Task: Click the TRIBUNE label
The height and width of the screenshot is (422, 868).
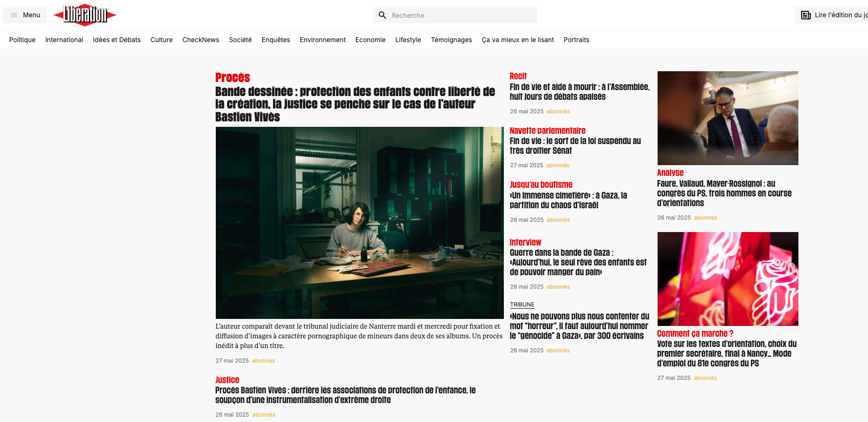Action: point(522,304)
